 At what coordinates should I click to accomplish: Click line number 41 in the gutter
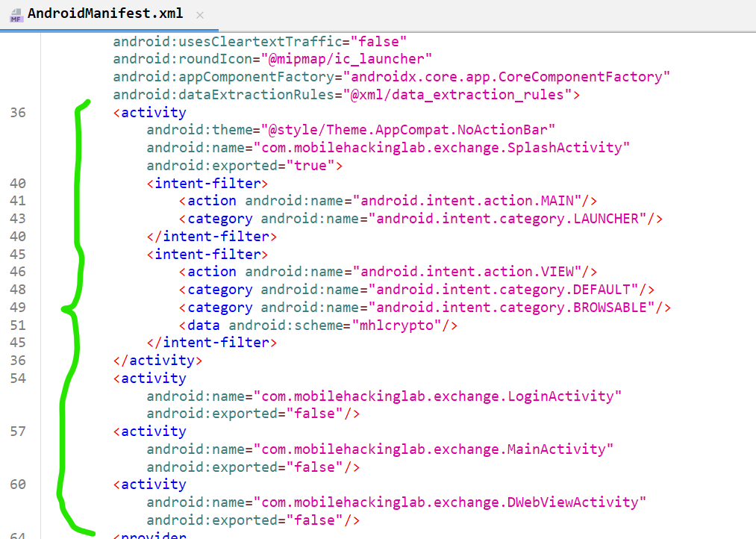tap(18, 201)
